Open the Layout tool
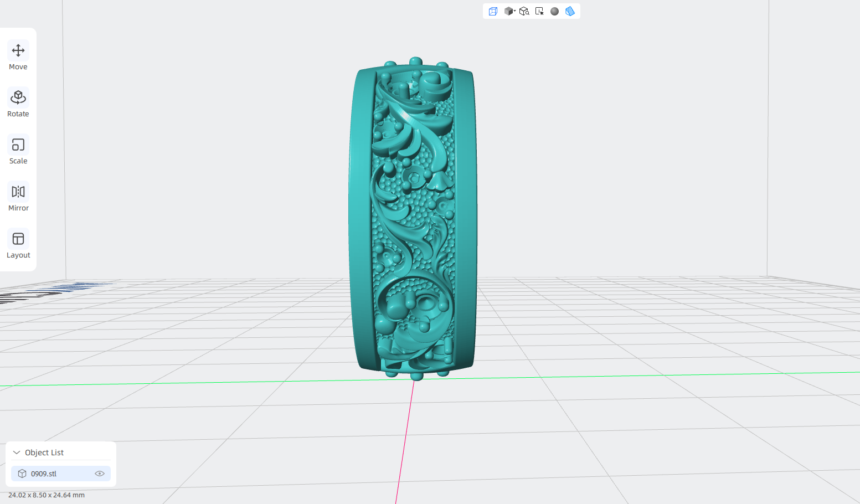 click(x=18, y=245)
